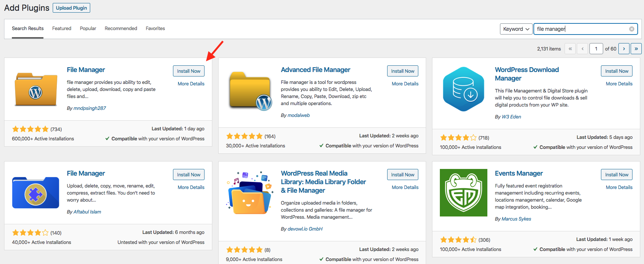Visit author W3 Eden's profile link
644x264 pixels.
tap(511, 117)
